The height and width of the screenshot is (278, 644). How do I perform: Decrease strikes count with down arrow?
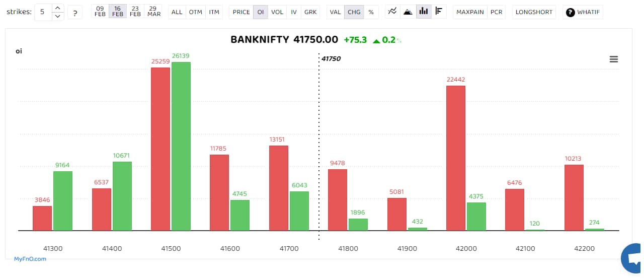click(x=58, y=16)
